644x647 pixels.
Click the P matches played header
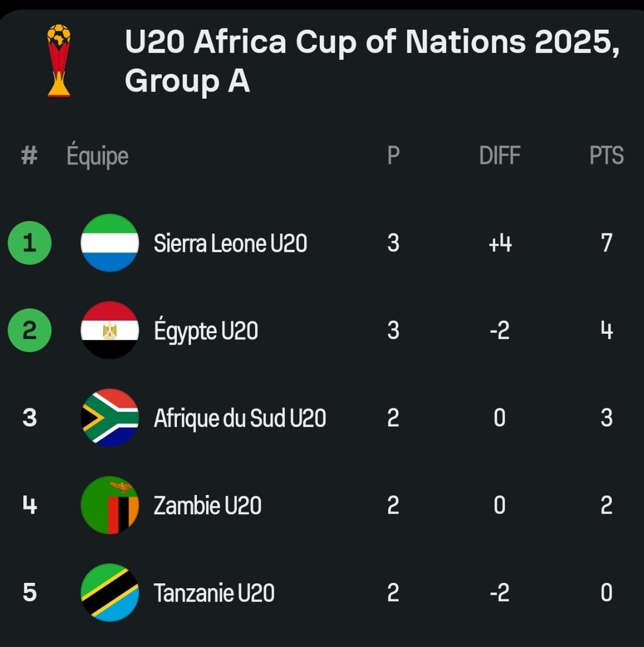click(x=394, y=156)
